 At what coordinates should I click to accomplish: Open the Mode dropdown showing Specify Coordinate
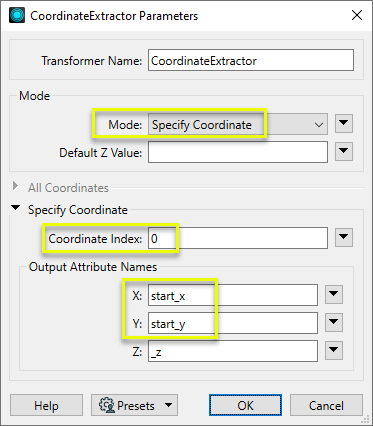[x=238, y=124]
